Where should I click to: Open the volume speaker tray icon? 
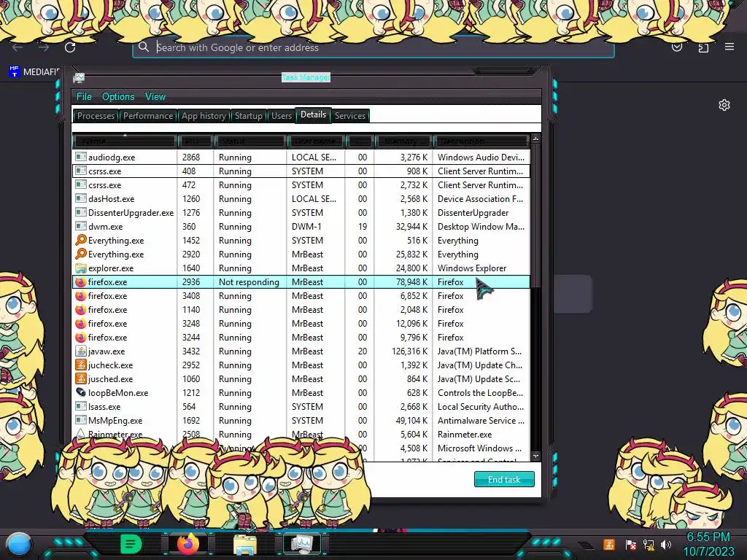[x=666, y=544]
